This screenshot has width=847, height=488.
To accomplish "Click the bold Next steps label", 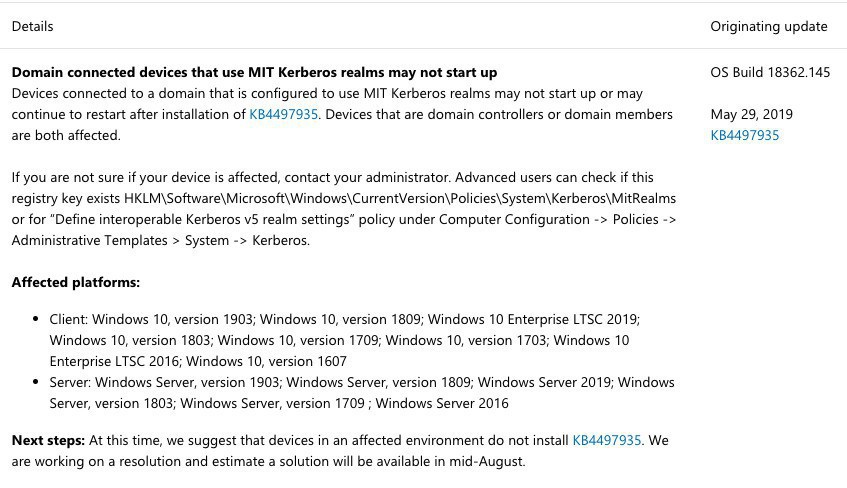I will click(48, 440).
